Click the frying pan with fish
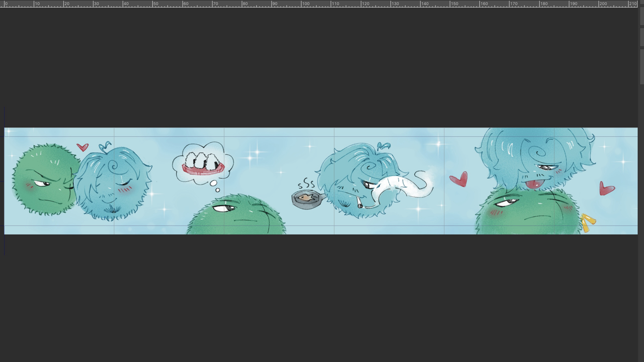Image resolution: width=644 pixels, height=362 pixels. point(307,199)
